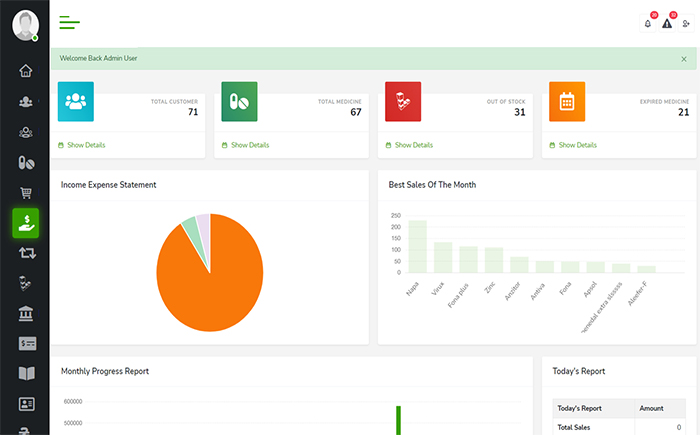Open the warning alerts icon
Image resolution: width=700 pixels, height=435 pixels.
(667, 23)
